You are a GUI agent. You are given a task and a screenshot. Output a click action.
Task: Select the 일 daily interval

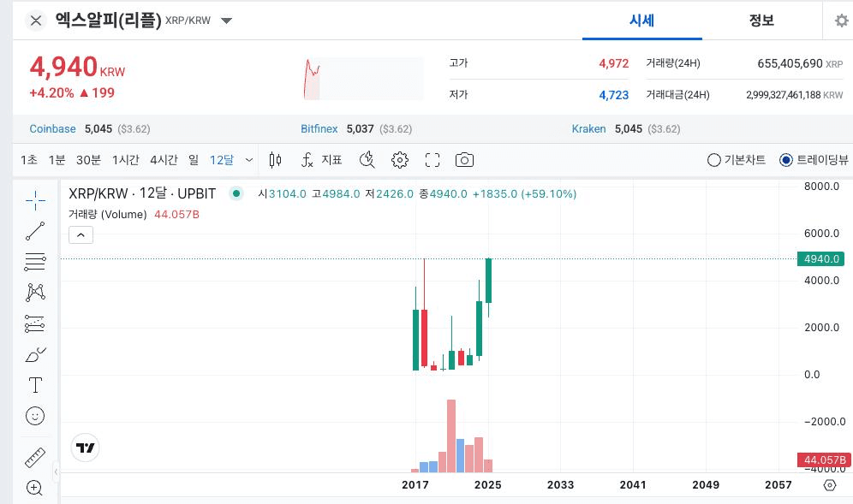pyautogui.click(x=194, y=160)
